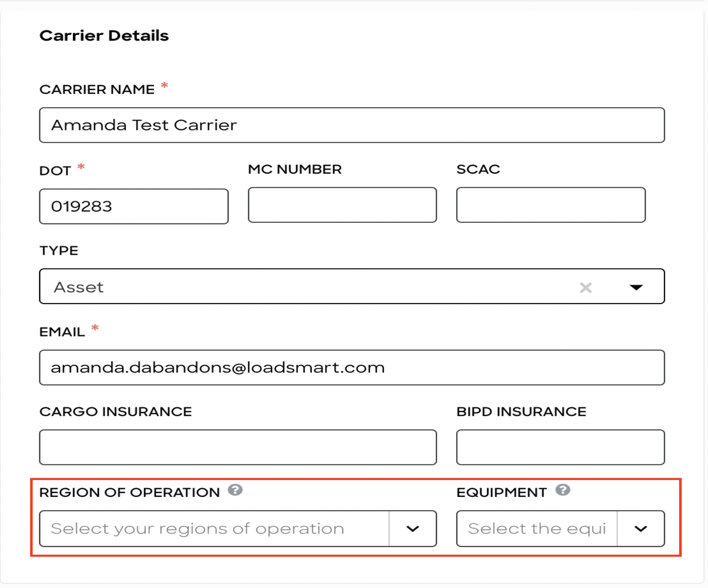Click the 'Select the equi' placeholder text

[x=536, y=529]
